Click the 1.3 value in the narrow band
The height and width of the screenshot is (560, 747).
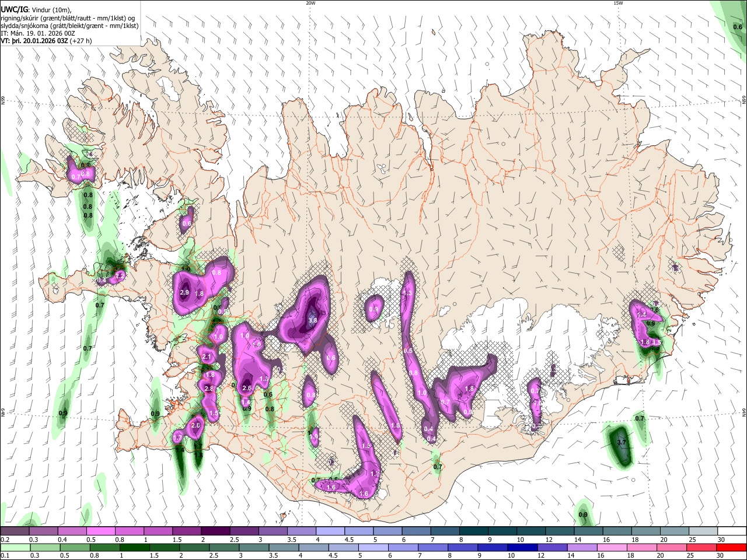click(x=408, y=293)
